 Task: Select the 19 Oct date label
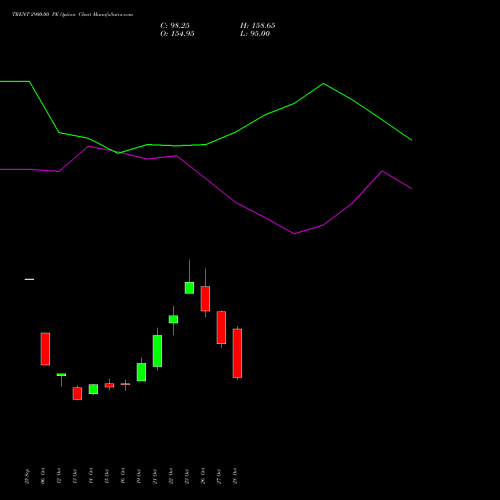click(139, 476)
